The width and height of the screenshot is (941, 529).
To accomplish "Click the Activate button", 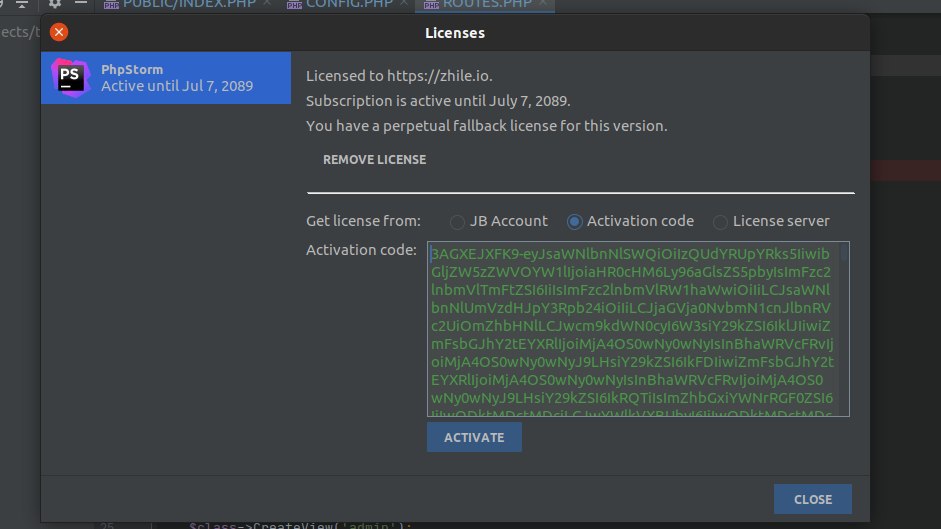I will pos(474,437).
